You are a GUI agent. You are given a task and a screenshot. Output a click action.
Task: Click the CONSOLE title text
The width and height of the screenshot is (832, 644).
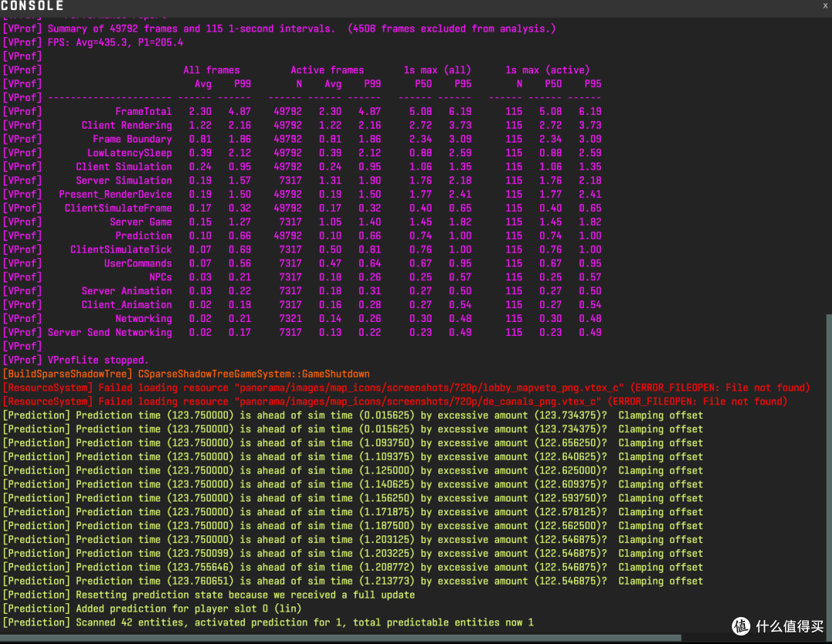pyautogui.click(x=32, y=6)
